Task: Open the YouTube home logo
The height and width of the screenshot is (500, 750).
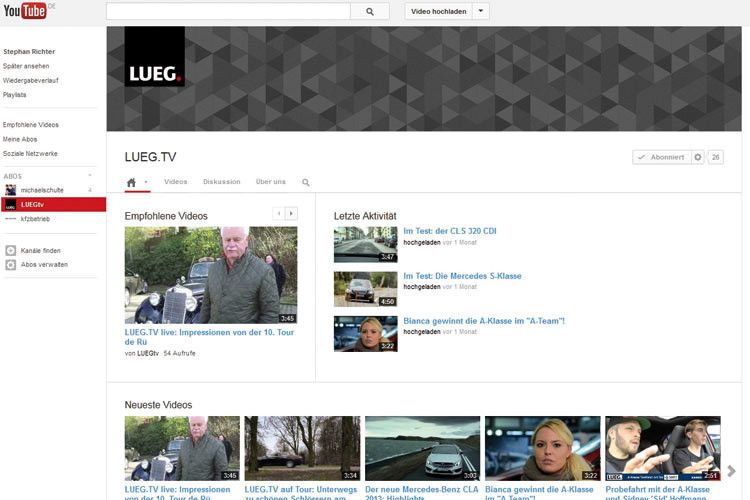Action: [x=25, y=11]
